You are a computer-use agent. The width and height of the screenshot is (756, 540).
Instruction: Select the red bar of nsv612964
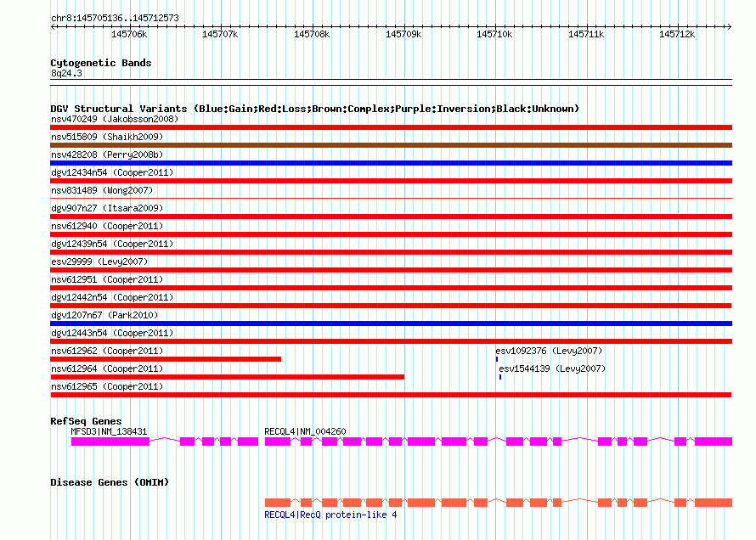227,377
